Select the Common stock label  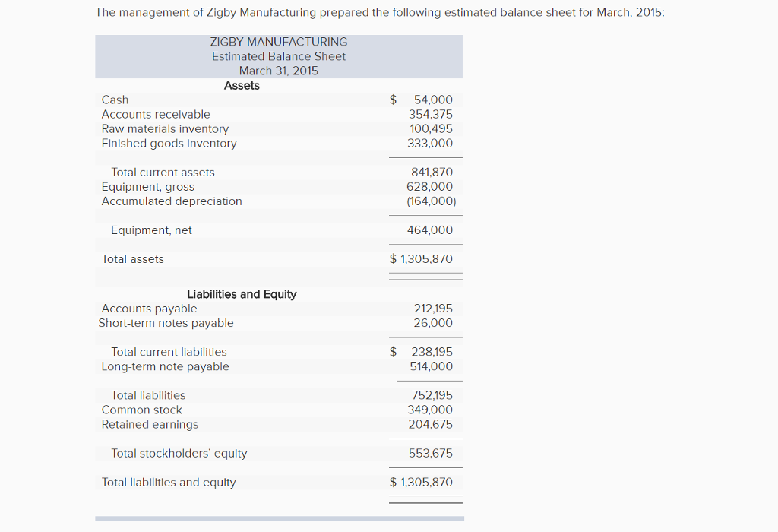[x=142, y=410]
